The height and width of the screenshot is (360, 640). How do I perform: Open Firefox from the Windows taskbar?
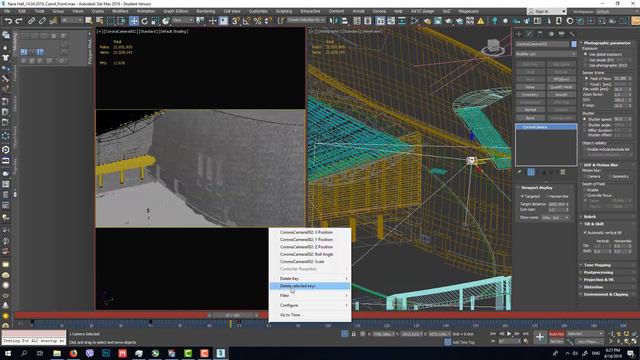73,353
